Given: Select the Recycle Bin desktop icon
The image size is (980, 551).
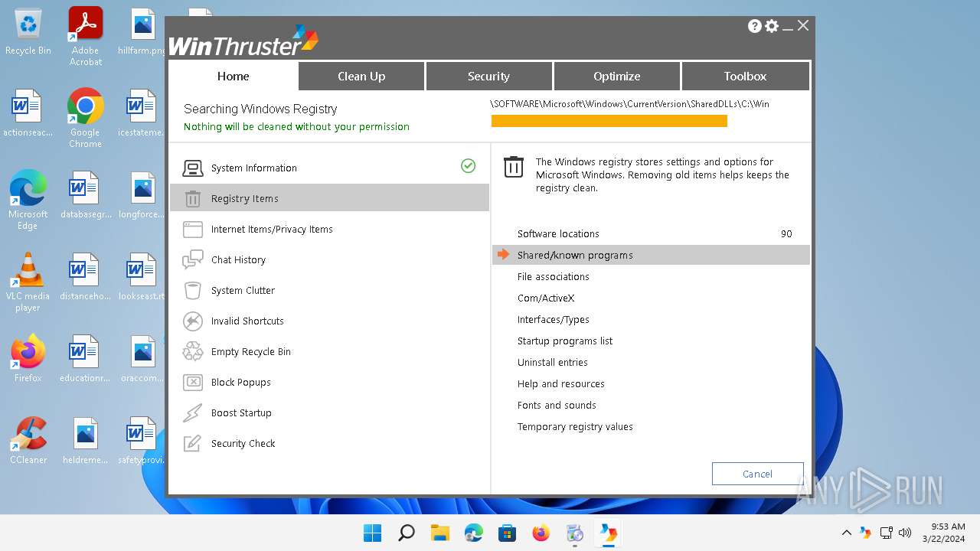Looking at the screenshot, I should click(x=28, y=32).
